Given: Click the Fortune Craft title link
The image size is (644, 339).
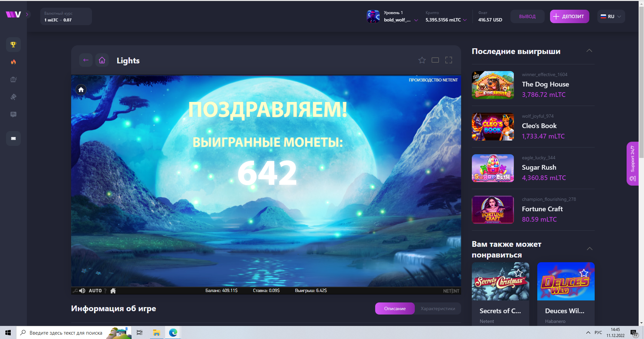Looking at the screenshot, I should pos(542,209).
